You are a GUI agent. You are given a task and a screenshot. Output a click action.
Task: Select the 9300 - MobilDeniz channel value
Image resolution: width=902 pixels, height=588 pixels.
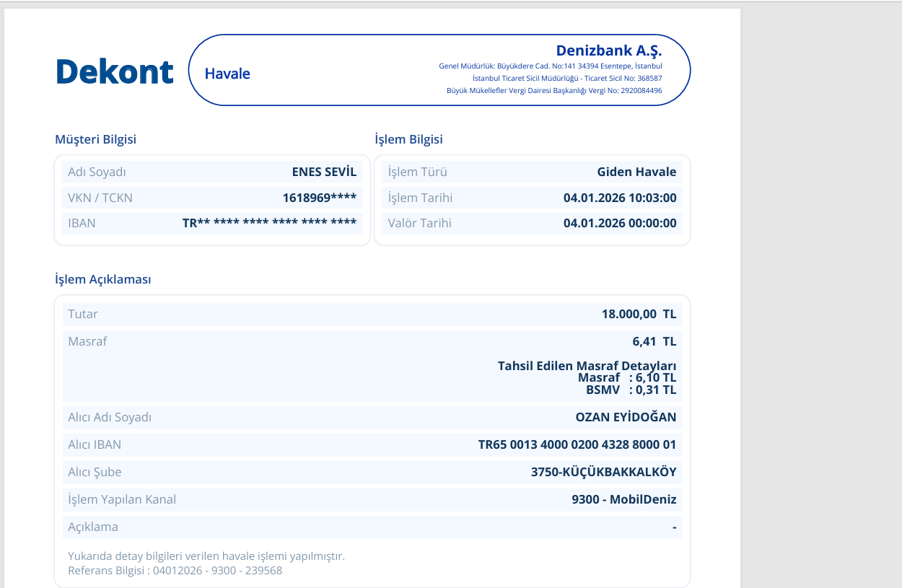624,499
